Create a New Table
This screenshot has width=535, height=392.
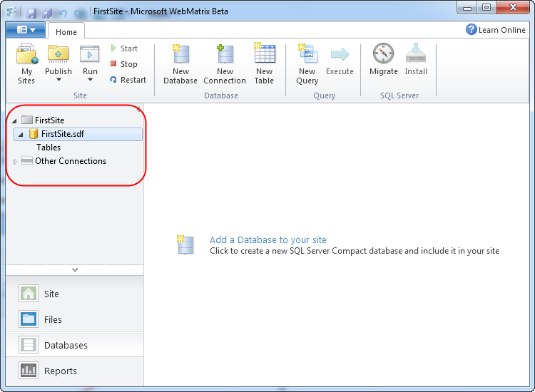pos(265,63)
